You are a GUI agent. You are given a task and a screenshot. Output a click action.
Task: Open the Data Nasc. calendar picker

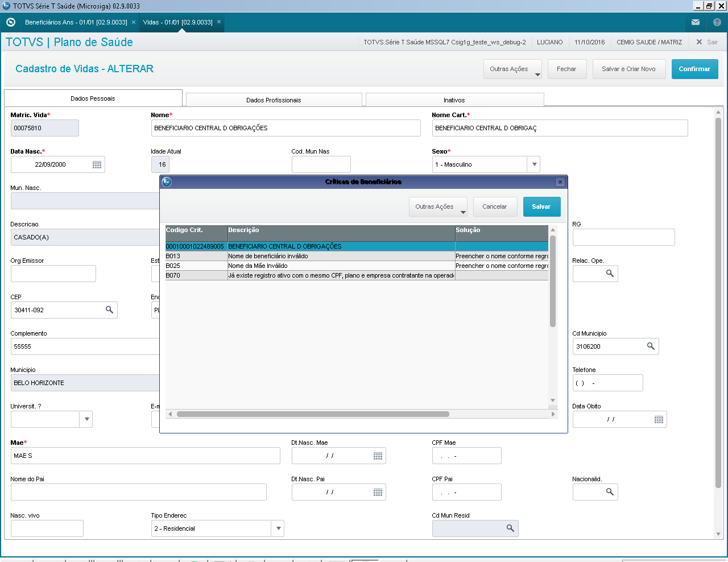point(97,164)
